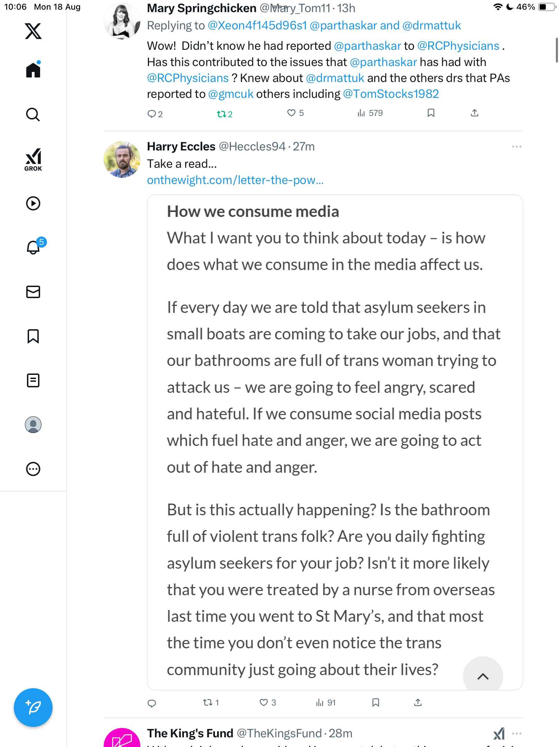The image size is (560, 747).
Task: Open Grok from the sidebar
Action: [x=33, y=159]
